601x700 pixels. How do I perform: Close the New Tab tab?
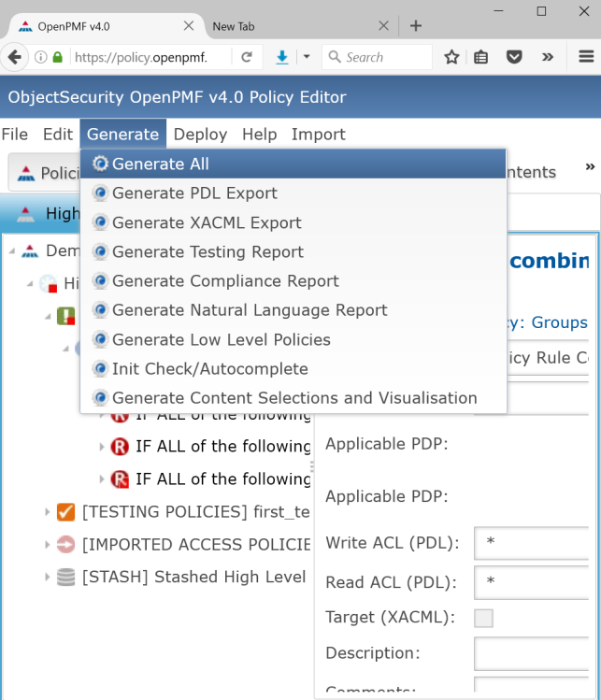click(383, 26)
